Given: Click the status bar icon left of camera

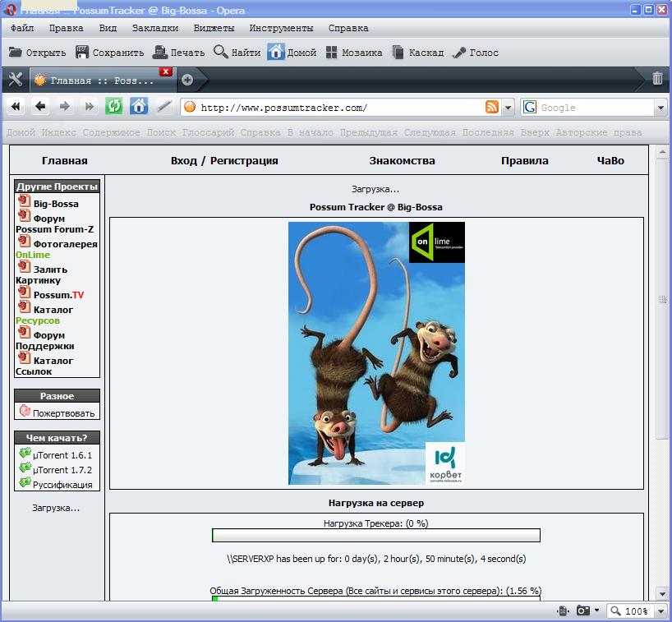Looking at the screenshot, I should tap(563, 610).
